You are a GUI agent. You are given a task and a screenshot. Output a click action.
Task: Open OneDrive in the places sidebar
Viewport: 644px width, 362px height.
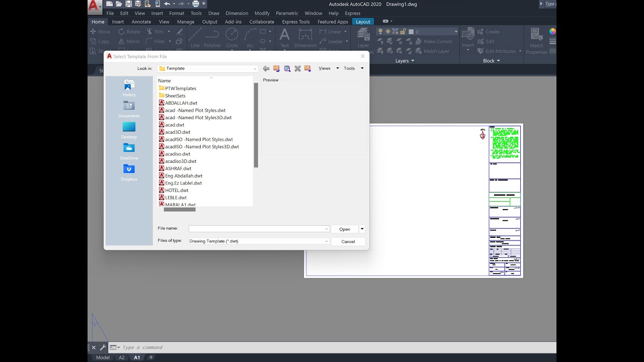tap(129, 151)
